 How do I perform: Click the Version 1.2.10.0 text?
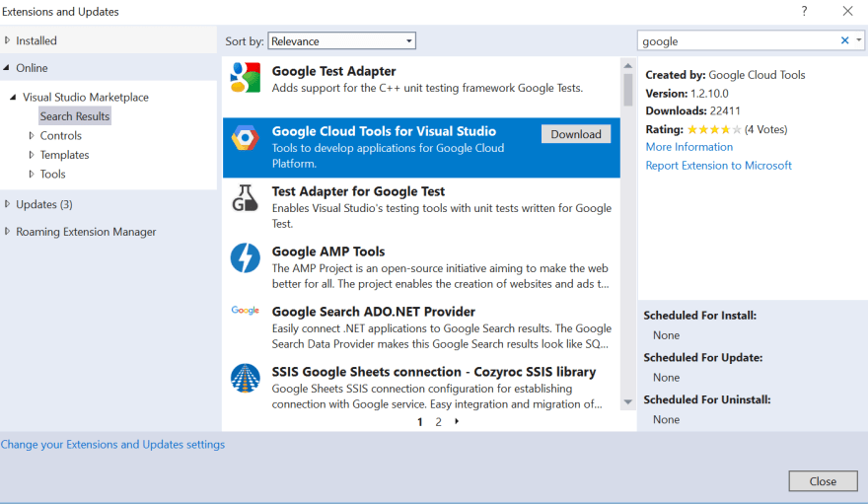(687, 94)
